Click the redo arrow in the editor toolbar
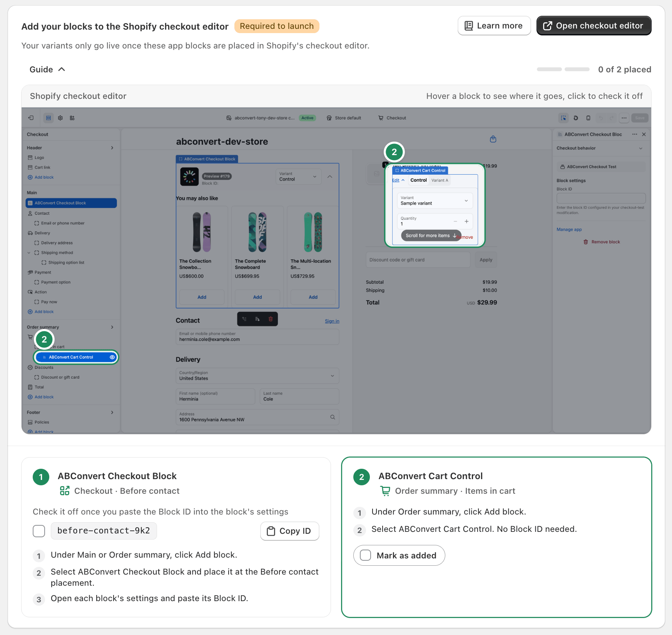Screen dimensions: 672x635 612,118
